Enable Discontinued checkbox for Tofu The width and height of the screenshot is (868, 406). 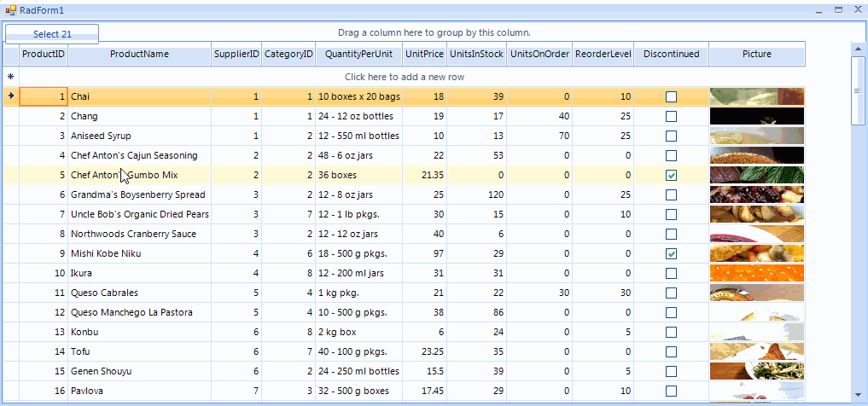coord(671,351)
